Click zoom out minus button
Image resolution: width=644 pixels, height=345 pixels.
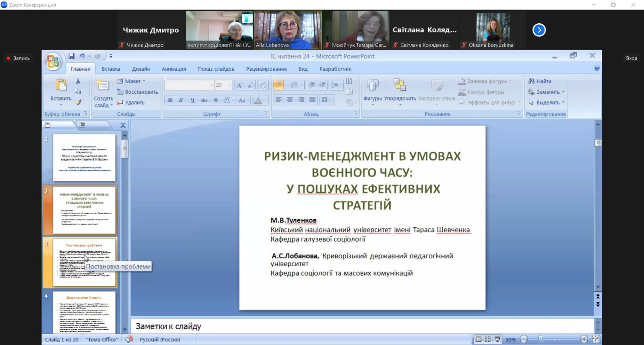click(x=524, y=339)
